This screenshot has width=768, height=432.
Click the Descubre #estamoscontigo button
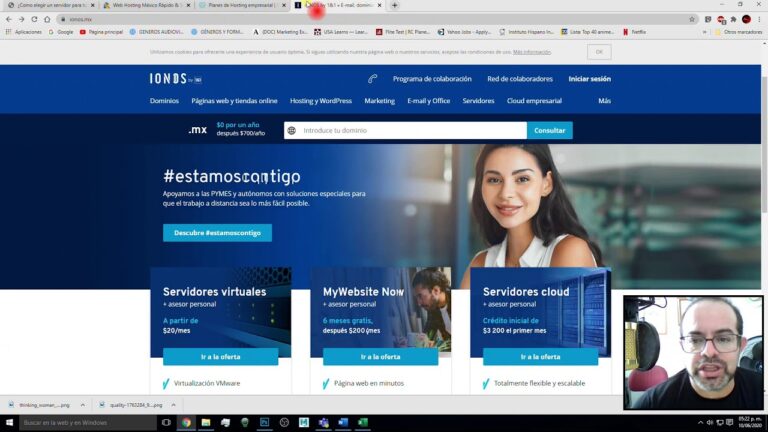coord(217,233)
